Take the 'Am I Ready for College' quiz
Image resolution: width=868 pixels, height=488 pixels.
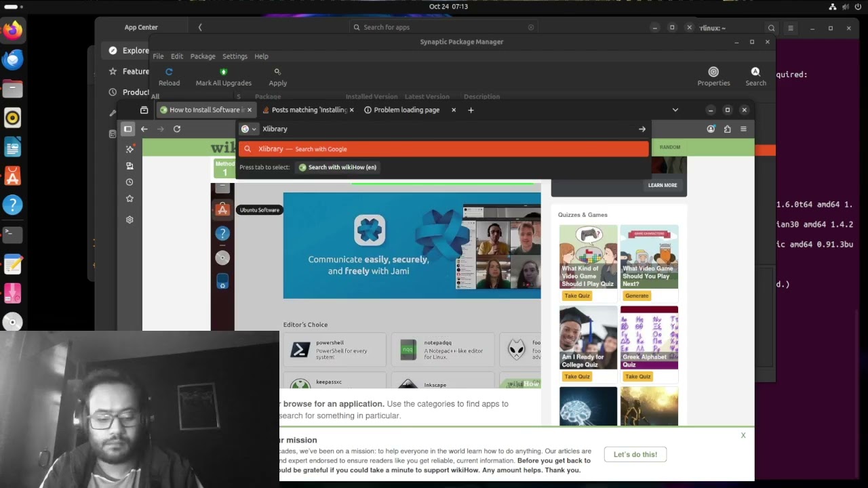[577, 376]
